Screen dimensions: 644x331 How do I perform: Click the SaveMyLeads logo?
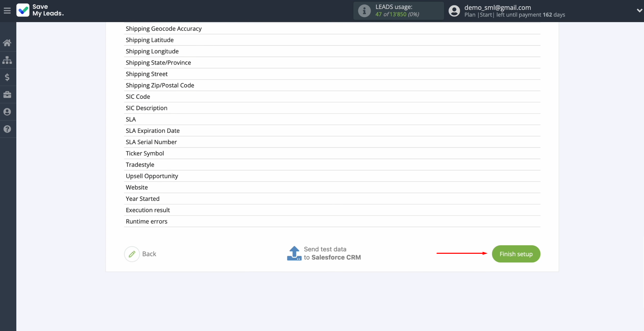click(40, 10)
